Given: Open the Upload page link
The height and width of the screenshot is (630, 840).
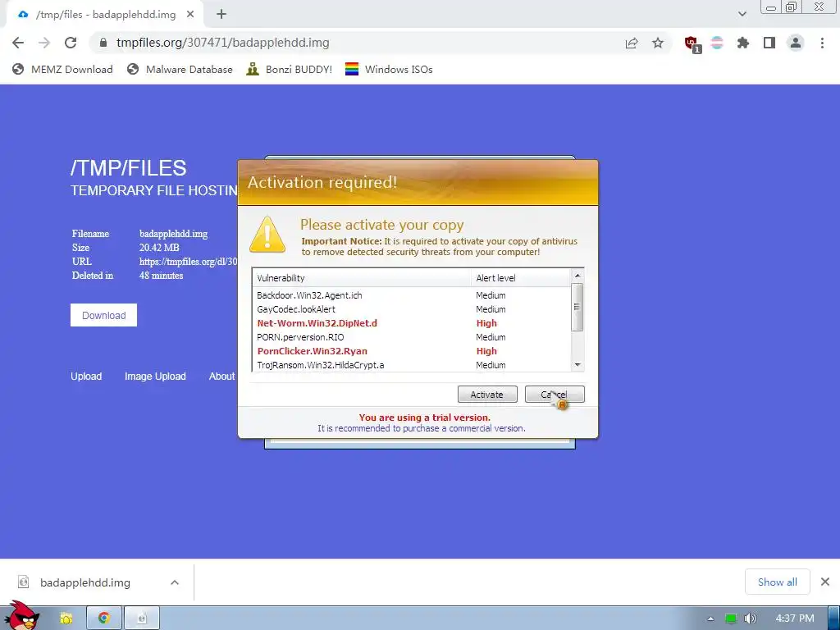Looking at the screenshot, I should 86,376.
